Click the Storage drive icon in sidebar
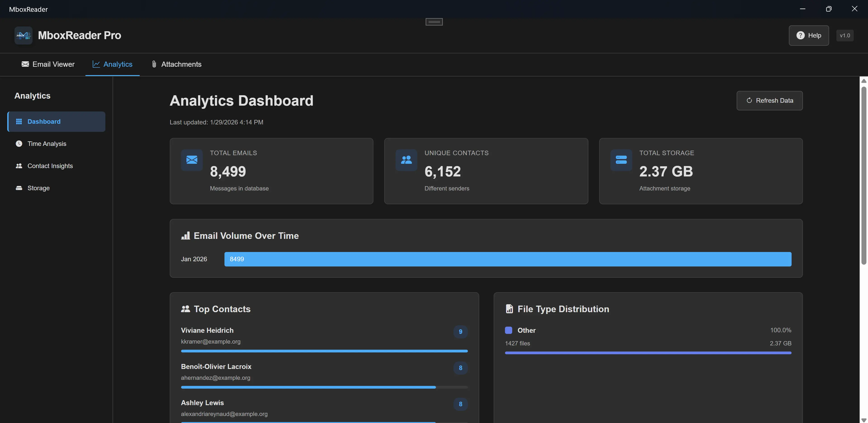 pyautogui.click(x=19, y=188)
